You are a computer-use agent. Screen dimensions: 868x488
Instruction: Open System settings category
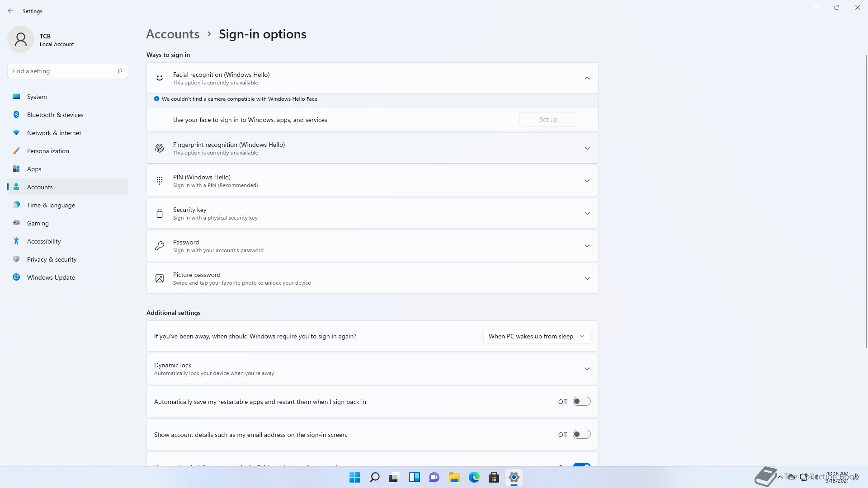pyautogui.click(x=68, y=97)
